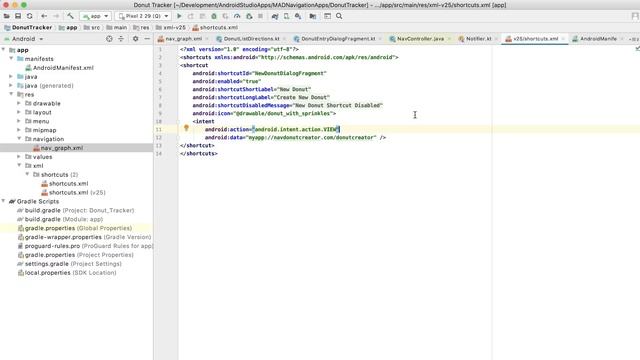Image resolution: width=640 pixels, height=360 pixels.
Task: Navigate Back using the left arrow icon
Action: (x=44, y=16)
